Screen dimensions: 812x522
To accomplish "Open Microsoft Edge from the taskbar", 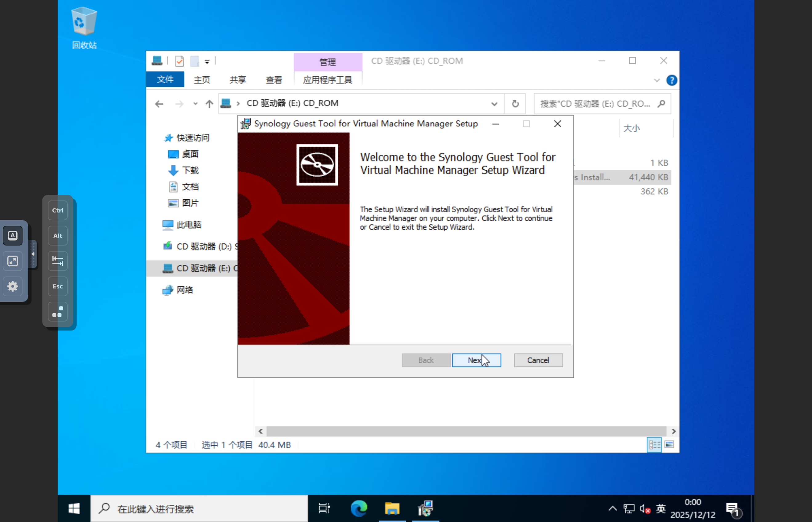I will pyautogui.click(x=359, y=508).
